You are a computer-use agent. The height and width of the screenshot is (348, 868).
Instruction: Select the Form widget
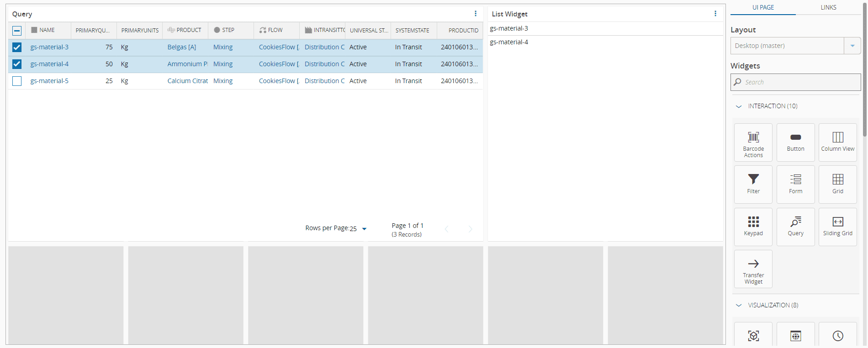pos(795,185)
